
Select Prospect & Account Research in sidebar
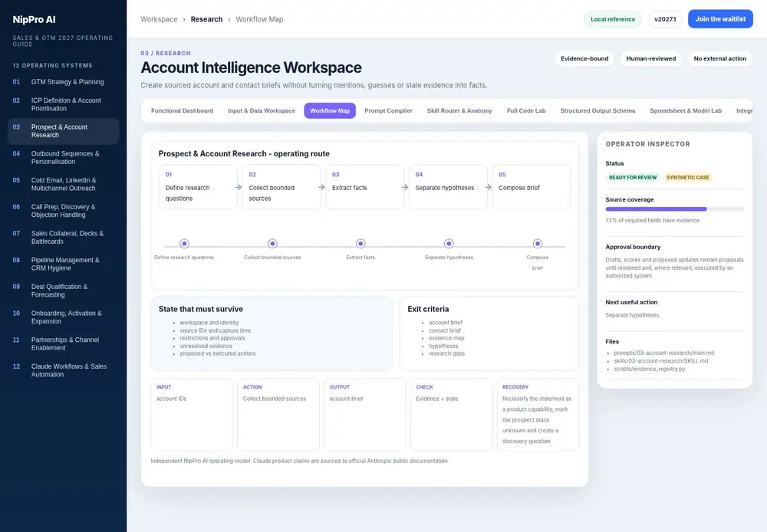[63, 131]
